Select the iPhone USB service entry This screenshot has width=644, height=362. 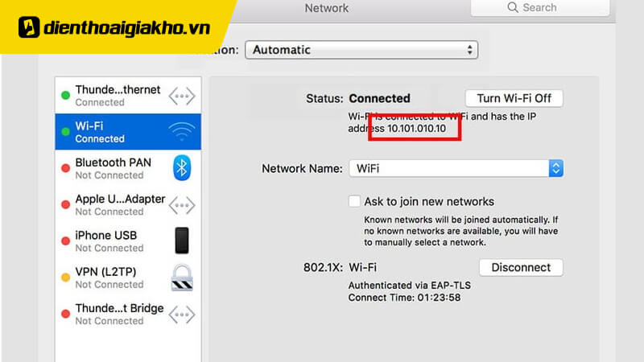113,241
